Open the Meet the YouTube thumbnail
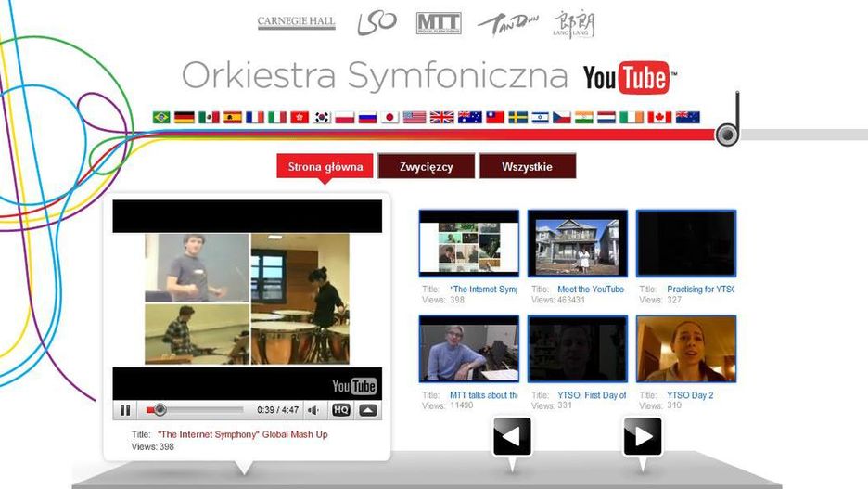The image size is (868, 489). click(578, 243)
